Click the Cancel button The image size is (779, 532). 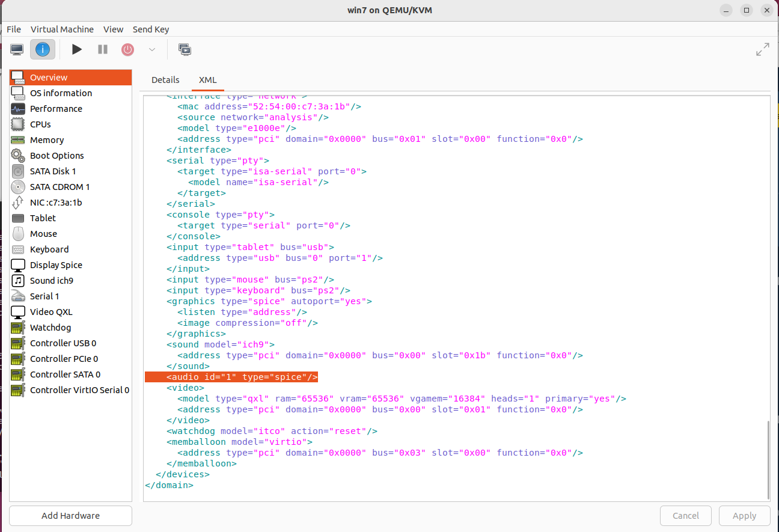pyautogui.click(x=685, y=516)
